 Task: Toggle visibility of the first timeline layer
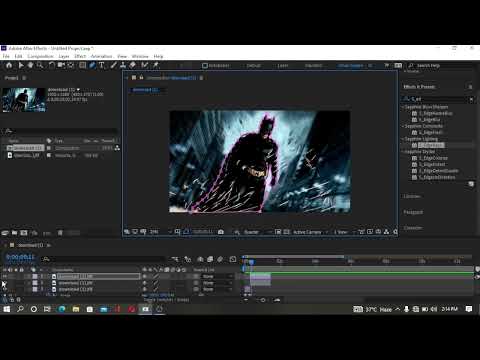point(5,276)
